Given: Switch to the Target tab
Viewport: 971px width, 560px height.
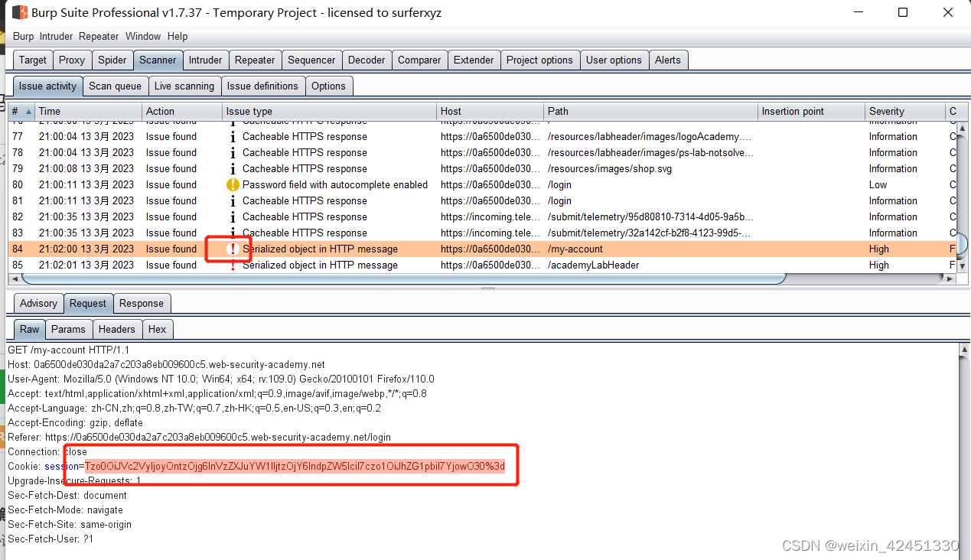Looking at the screenshot, I should [33, 60].
